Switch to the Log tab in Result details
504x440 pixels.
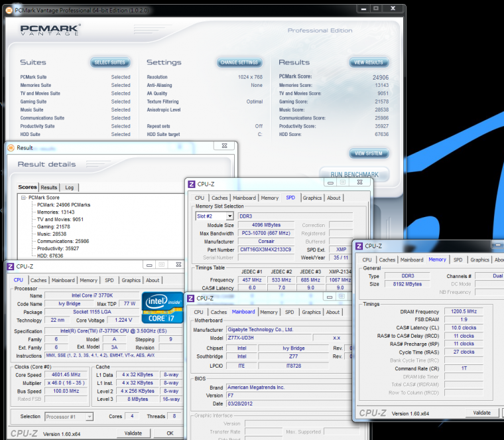pyautogui.click(x=69, y=187)
